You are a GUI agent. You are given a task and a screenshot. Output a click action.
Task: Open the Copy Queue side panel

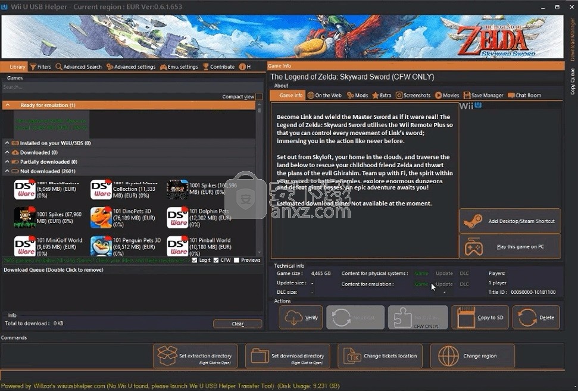573,81
